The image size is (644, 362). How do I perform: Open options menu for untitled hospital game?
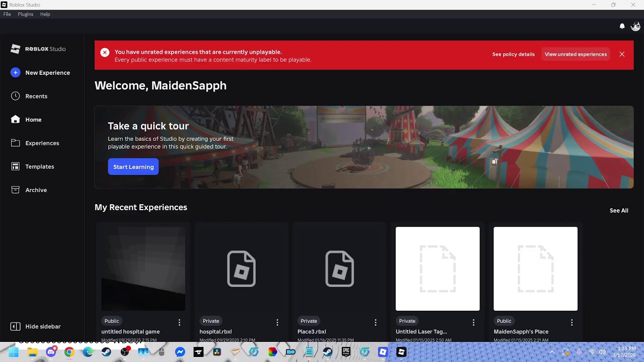pos(179,322)
